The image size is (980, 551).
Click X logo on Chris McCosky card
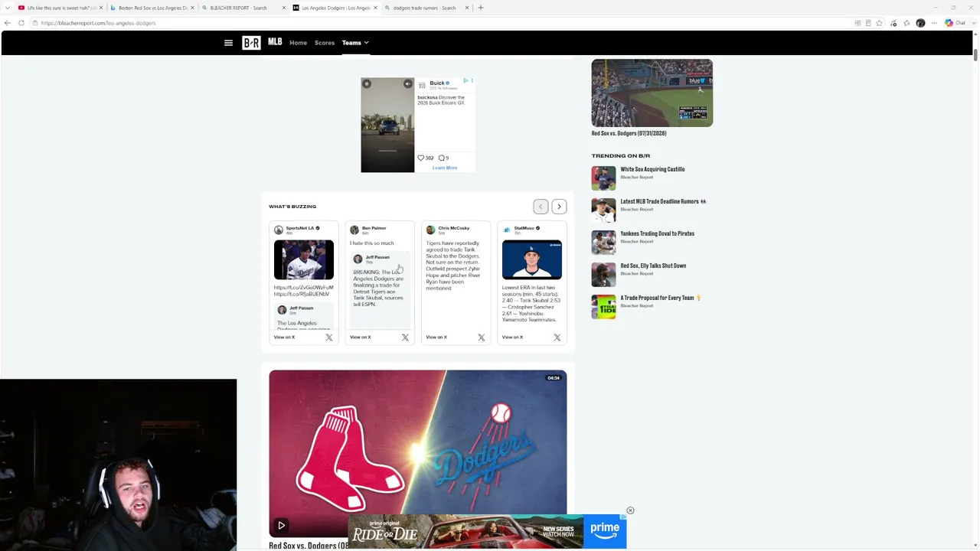(482, 337)
